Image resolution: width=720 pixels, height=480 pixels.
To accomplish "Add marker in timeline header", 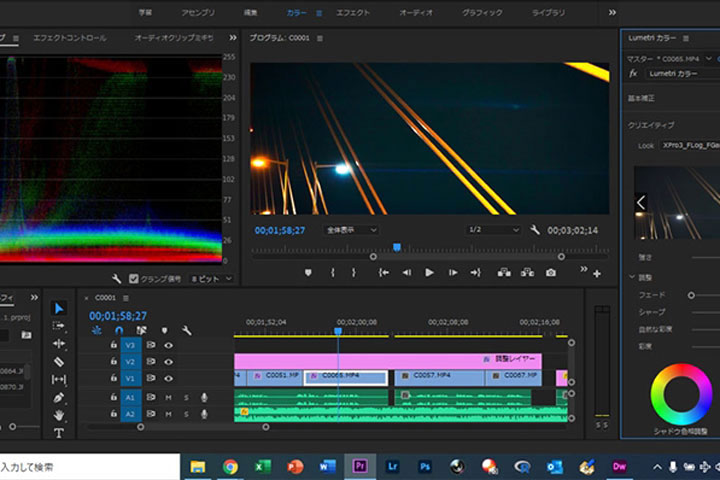I will [164, 330].
